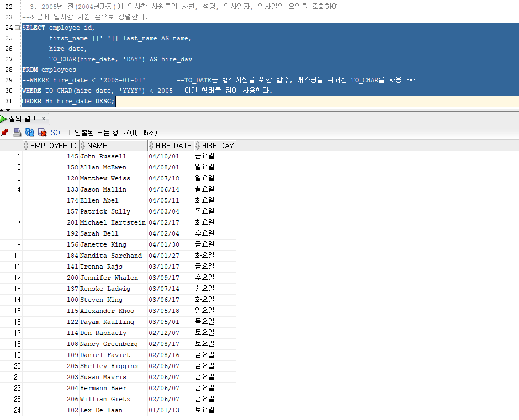Select the cell 'William Gietz'

(x=114, y=399)
